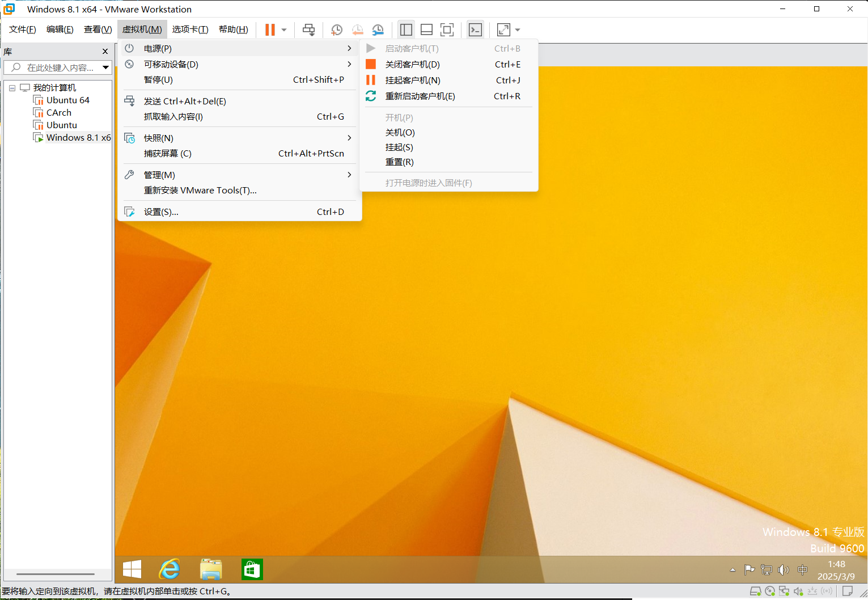Open File Explorer in guest taskbar
This screenshot has width=868, height=600.
click(211, 569)
